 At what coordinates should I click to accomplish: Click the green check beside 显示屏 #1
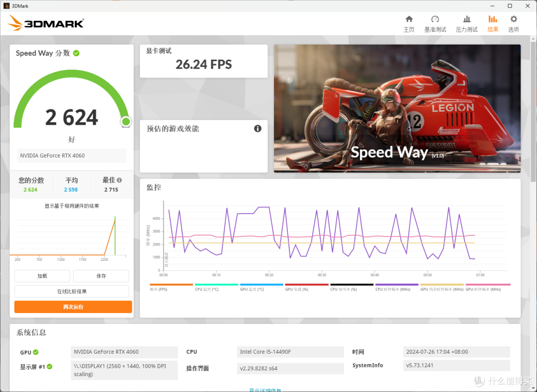click(x=50, y=367)
